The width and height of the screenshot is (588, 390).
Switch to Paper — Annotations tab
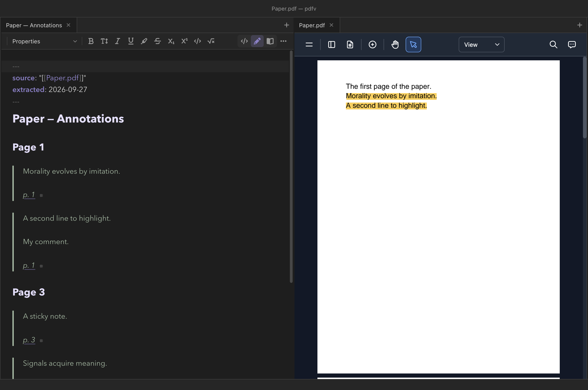click(34, 25)
